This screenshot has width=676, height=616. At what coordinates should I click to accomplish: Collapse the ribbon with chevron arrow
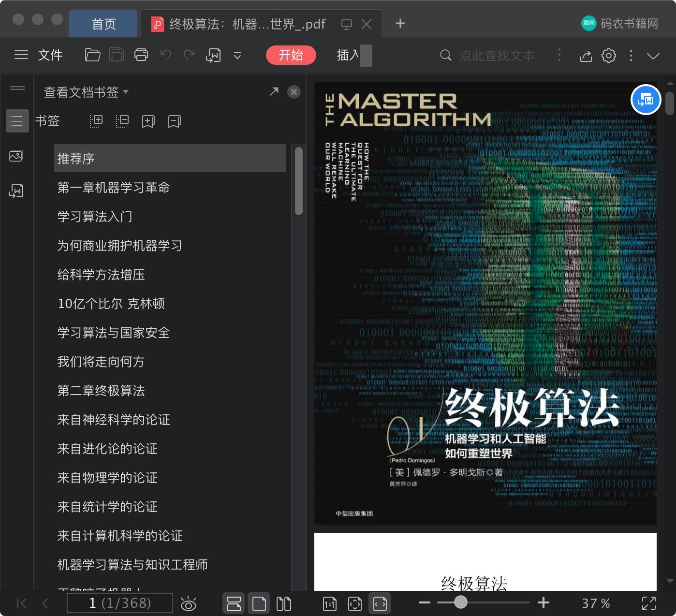653,56
